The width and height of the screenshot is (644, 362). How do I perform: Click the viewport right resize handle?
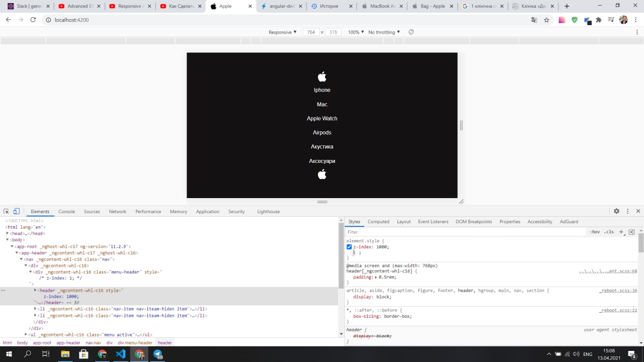tap(461, 125)
